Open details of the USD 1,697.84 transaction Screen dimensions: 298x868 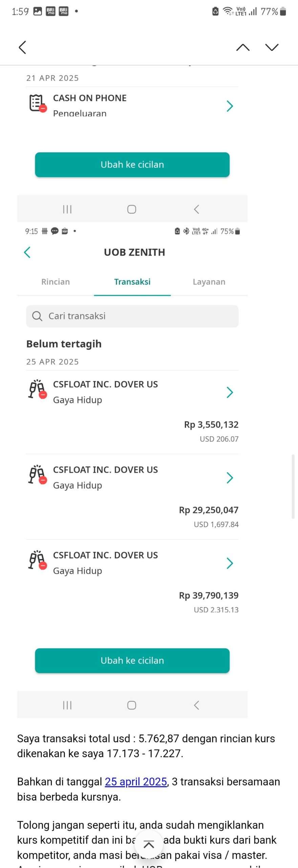[230, 478]
